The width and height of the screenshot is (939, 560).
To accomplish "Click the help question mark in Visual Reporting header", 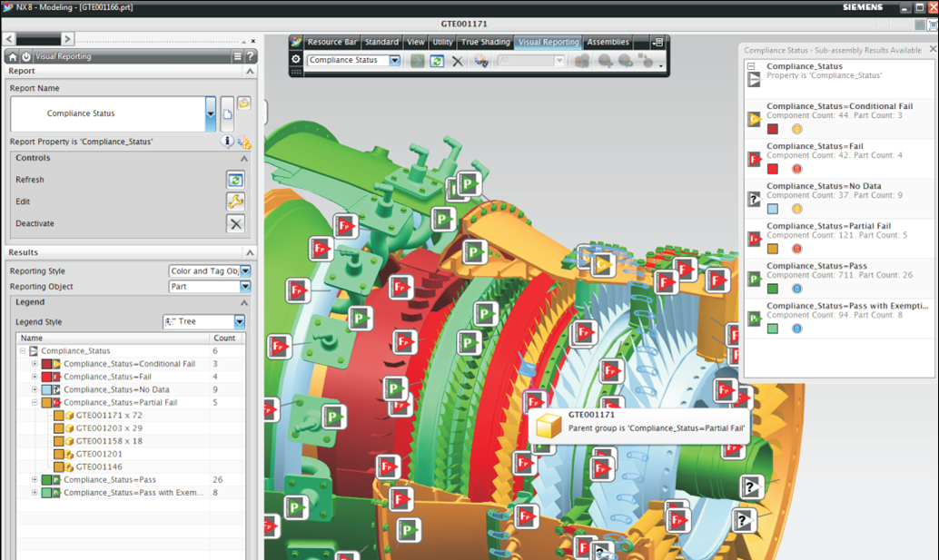I will (x=251, y=56).
